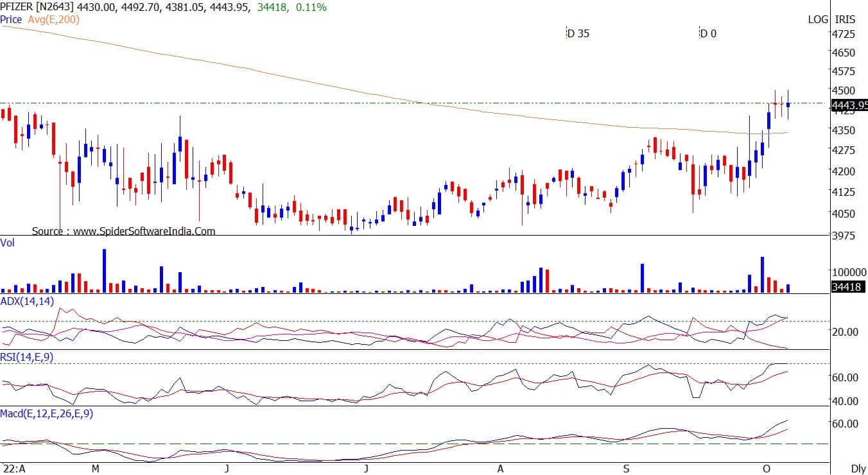This screenshot has width=868, height=475.
Task: Click the green 0.11% change value
Action: pyautogui.click(x=312, y=7)
